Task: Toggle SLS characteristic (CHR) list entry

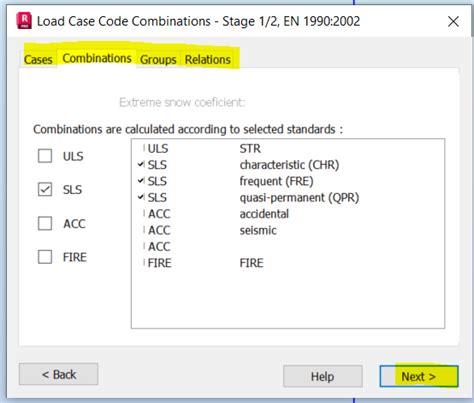Action: [x=239, y=165]
